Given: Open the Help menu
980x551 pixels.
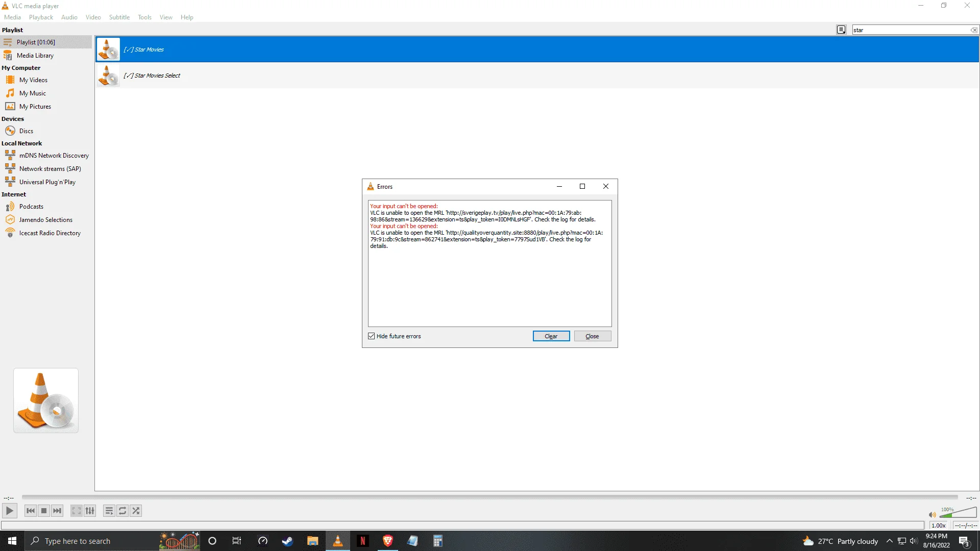Looking at the screenshot, I should [x=187, y=17].
